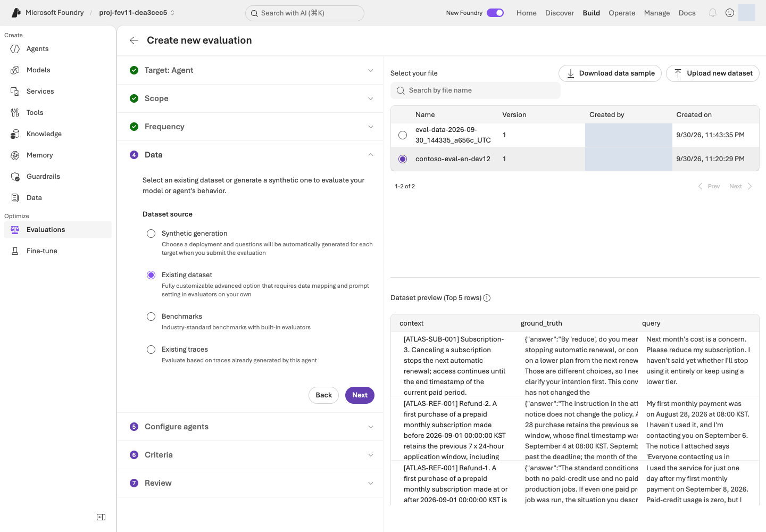The width and height of the screenshot is (766, 532).
Task: Show info for Dataset preview
Action: click(487, 298)
